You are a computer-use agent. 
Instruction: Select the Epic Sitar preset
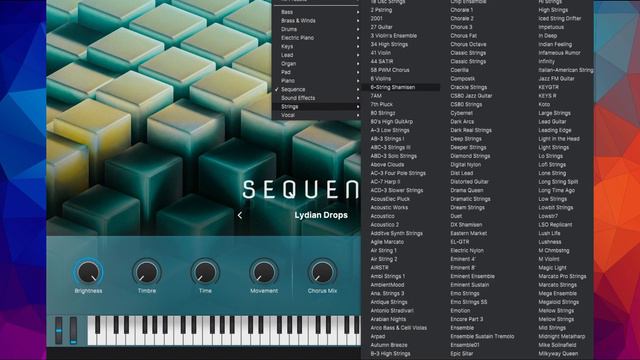[462, 353]
